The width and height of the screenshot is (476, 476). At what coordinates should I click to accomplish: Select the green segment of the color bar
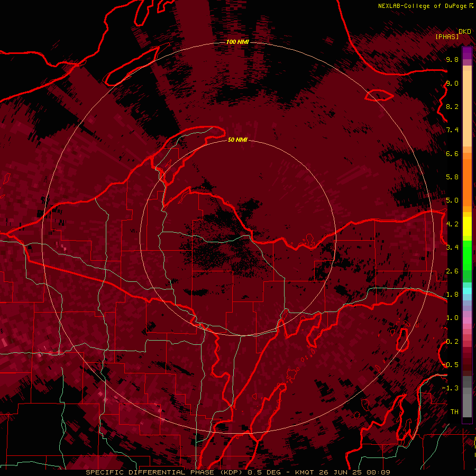point(467,255)
